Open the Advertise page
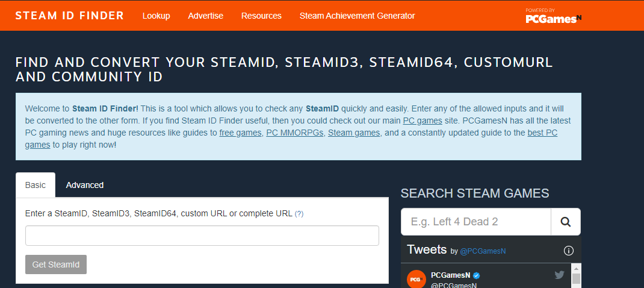The width and height of the screenshot is (644, 288). point(205,16)
